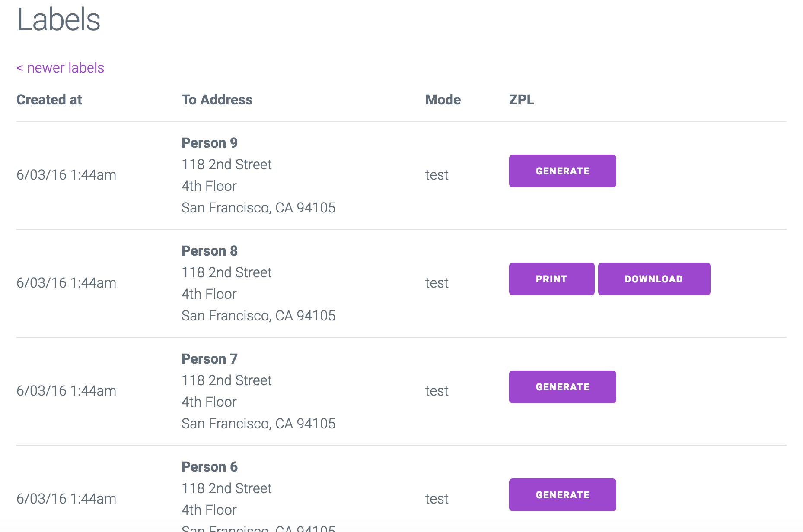Click the Person 6 recipient name
Image resolution: width=803 pixels, height=532 pixels.
click(x=210, y=467)
